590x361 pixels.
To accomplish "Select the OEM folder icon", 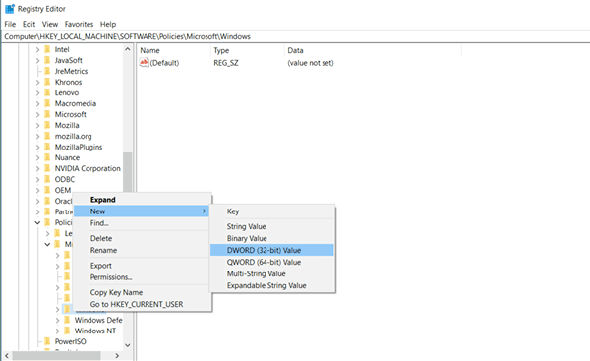I will [x=47, y=190].
